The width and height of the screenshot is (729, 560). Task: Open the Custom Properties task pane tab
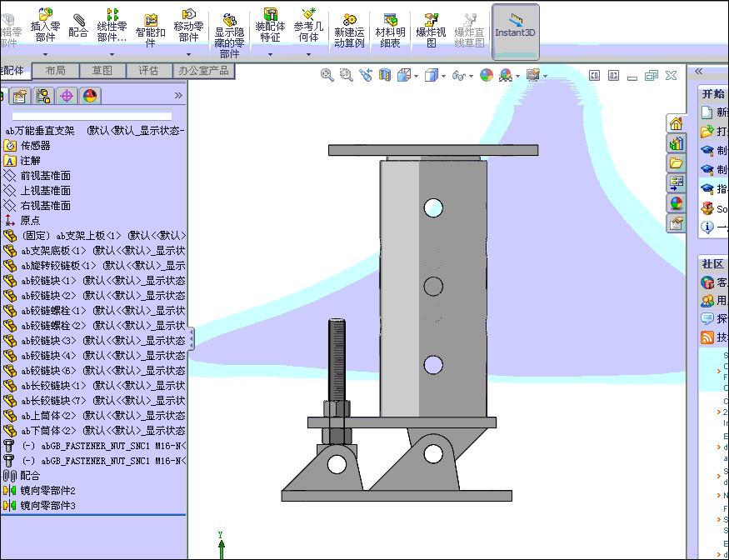click(676, 223)
